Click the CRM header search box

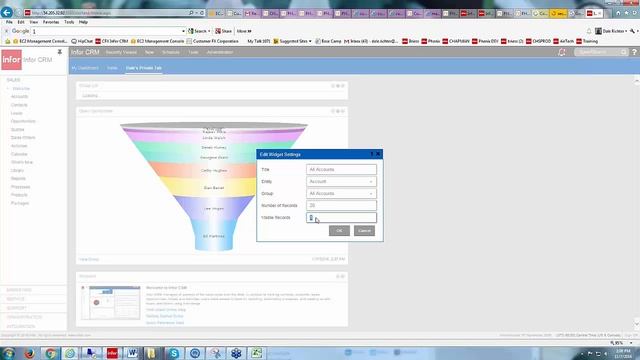click(x=600, y=52)
